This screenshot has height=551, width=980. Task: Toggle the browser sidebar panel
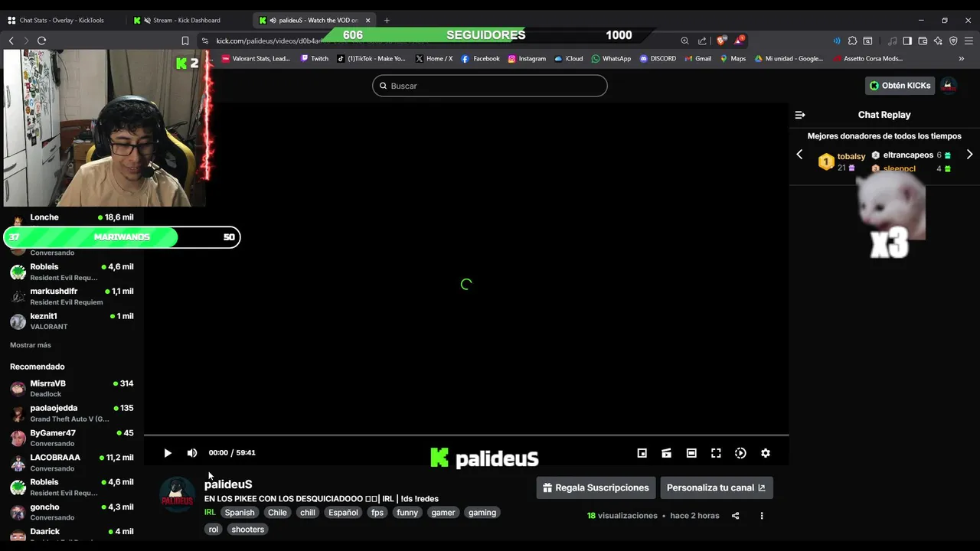(x=907, y=41)
